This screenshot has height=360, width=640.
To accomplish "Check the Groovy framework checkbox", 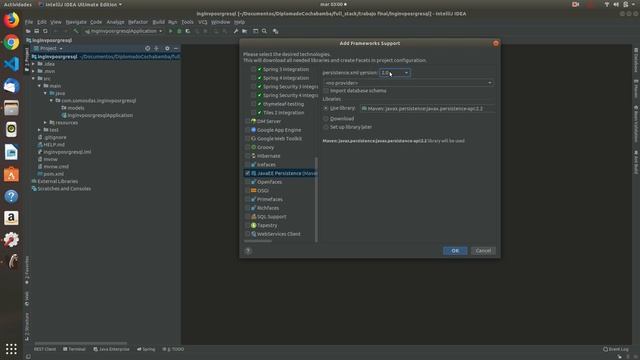I will 247,147.
